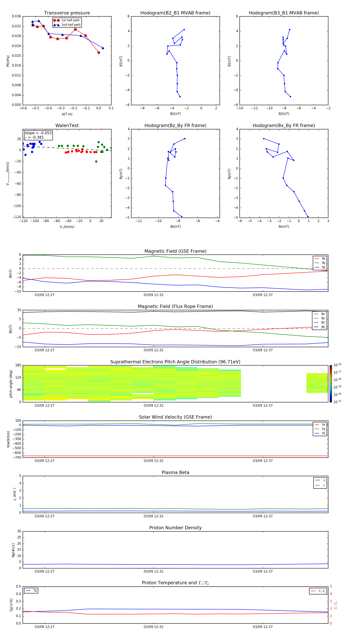351x644 pixels.
Task: Click the "Pt(nPa)" y-axis label
Action: pyautogui.click(x=8, y=61)
